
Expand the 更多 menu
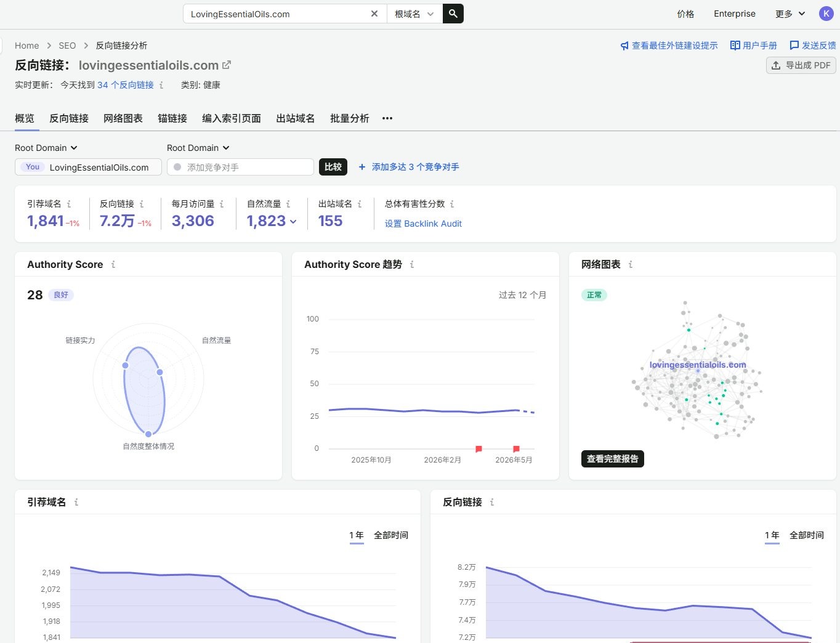[790, 14]
